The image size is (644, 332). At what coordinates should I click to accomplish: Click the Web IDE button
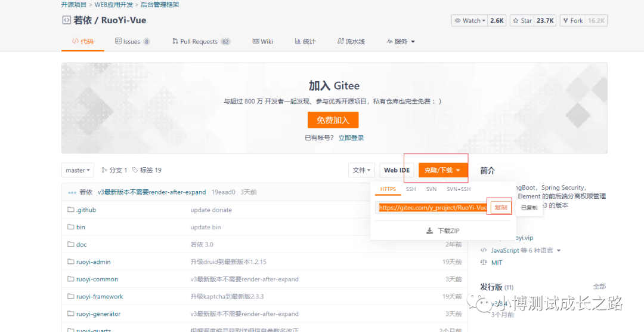tap(397, 170)
